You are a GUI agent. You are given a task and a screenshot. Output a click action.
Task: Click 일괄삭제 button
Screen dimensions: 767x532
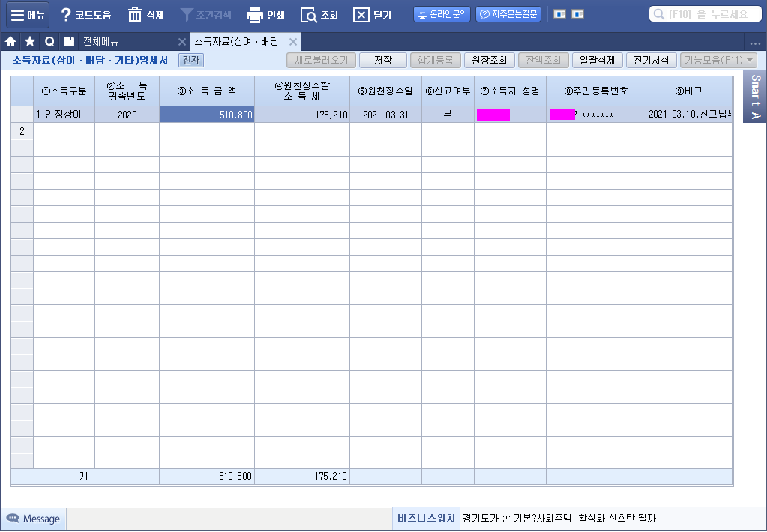click(598, 60)
